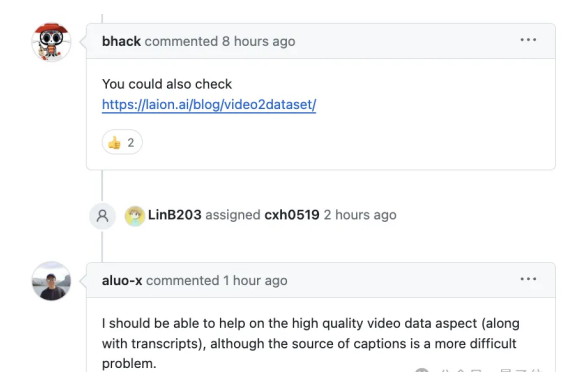Open the cxh0519 assignee profile link
572x372 pixels.
coord(292,215)
